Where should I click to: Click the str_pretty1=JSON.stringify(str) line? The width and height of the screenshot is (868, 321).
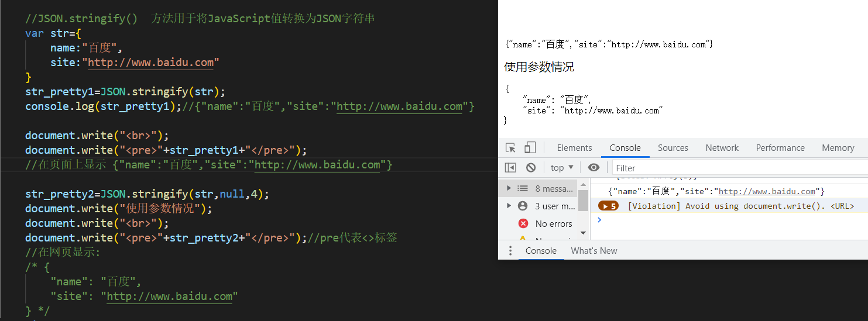[125, 92]
